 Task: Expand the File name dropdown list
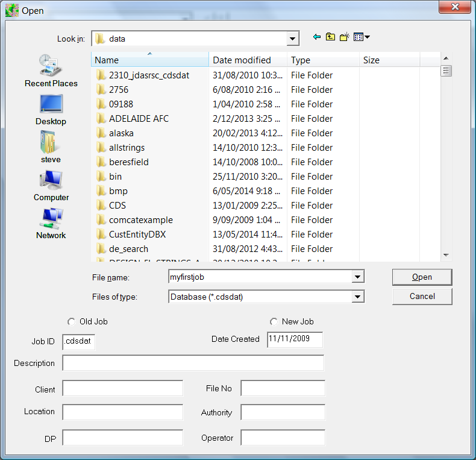[358, 277]
